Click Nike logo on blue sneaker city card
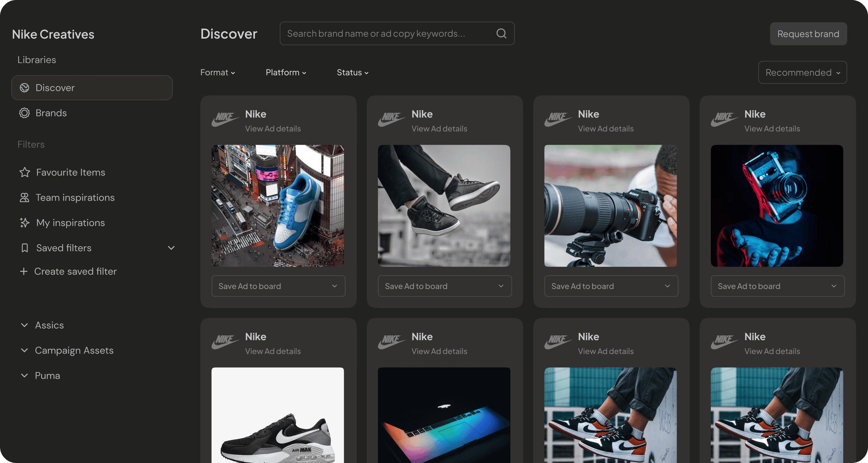The image size is (868, 463). [x=225, y=119]
